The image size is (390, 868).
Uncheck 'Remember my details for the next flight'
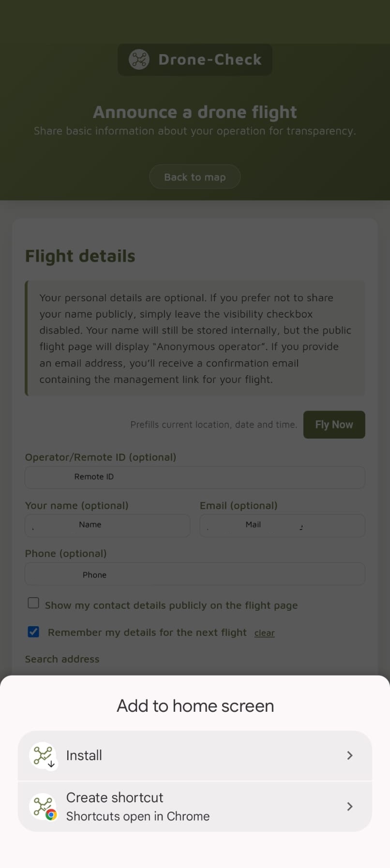pos(33,632)
